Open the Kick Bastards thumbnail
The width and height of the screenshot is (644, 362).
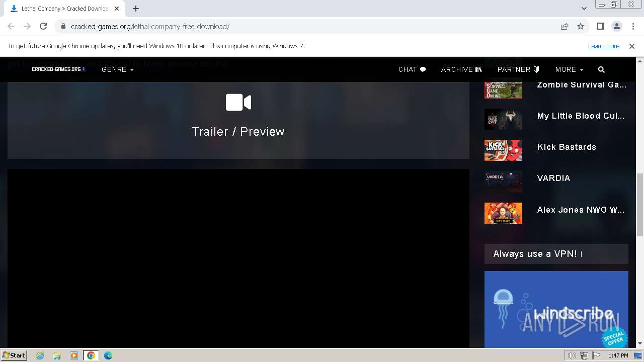(503, 150)
